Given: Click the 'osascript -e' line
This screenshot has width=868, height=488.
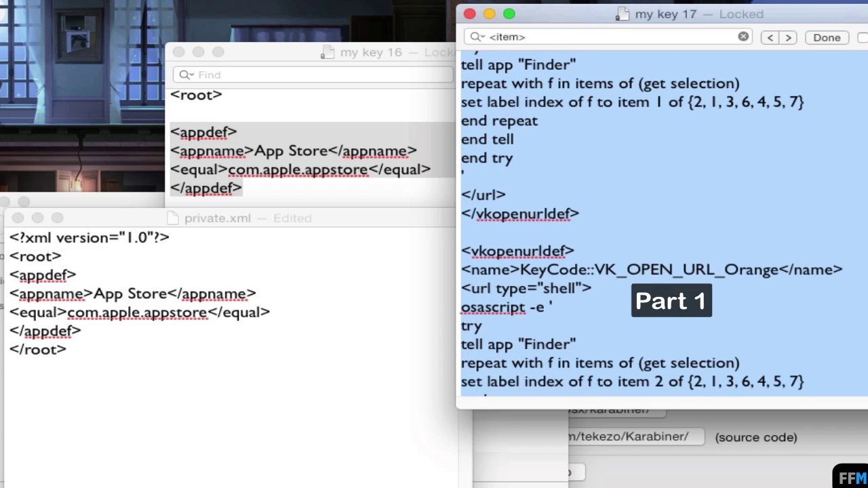Looking at the screenshot, I should coord(507,307).
